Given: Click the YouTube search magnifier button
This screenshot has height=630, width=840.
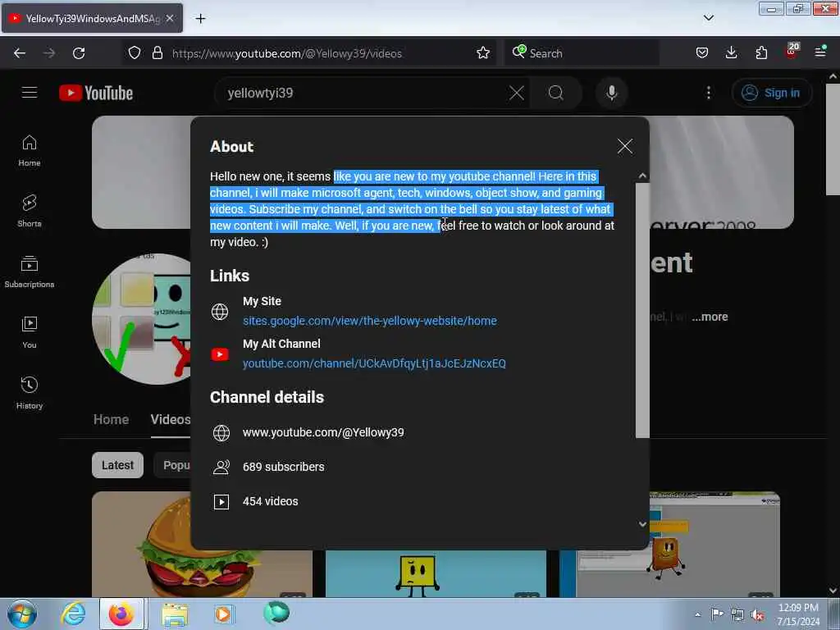Looking at the screenshot, I should (x=556, y=93).
